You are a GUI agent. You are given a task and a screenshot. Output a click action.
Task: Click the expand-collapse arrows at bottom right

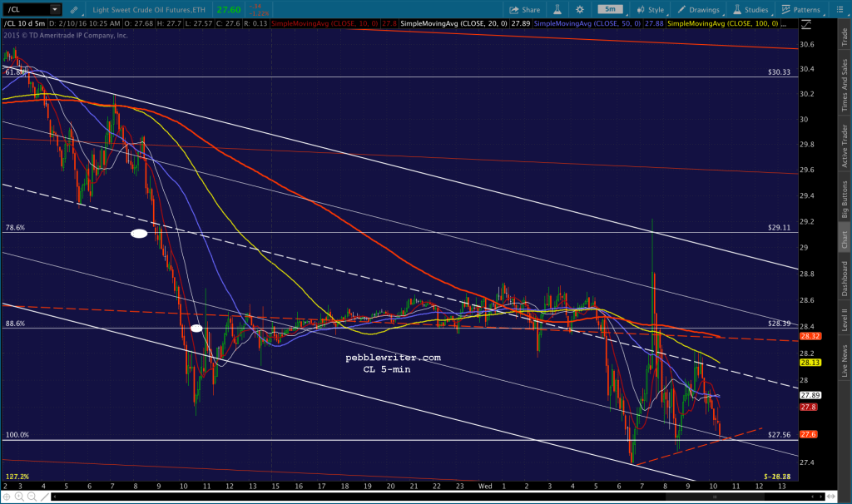(831, 497)
